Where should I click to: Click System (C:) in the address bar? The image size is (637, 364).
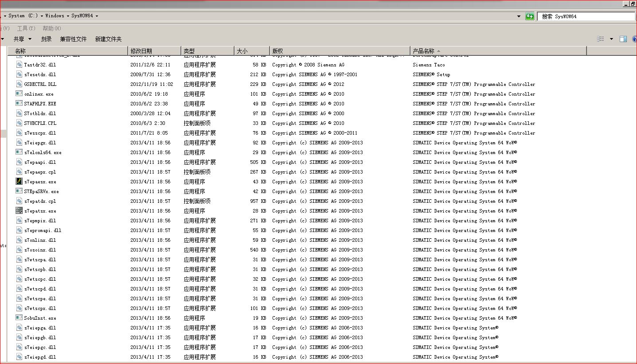point(23,16)
